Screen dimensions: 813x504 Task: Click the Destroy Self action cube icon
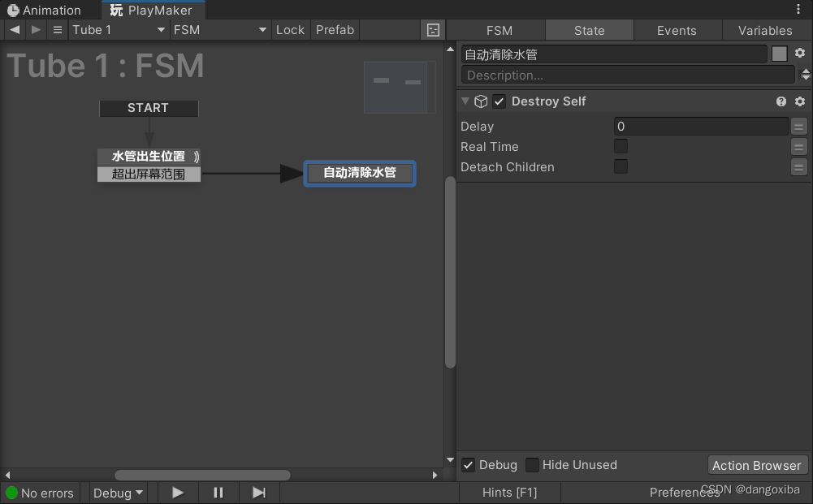(x=481, y=101)
